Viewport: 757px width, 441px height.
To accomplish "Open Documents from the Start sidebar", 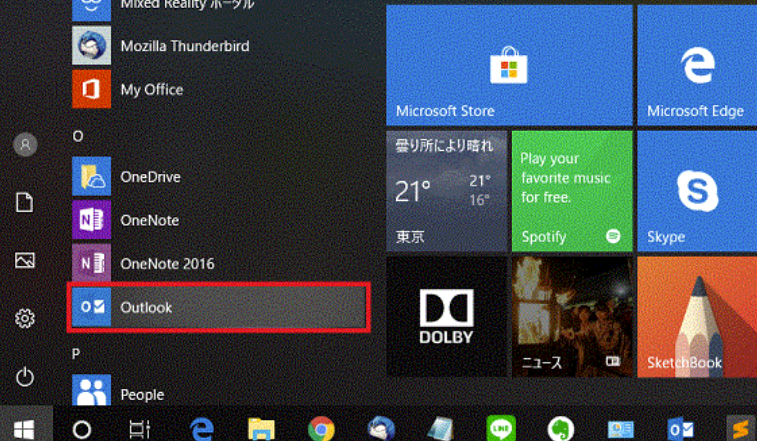I will point(25,202).
